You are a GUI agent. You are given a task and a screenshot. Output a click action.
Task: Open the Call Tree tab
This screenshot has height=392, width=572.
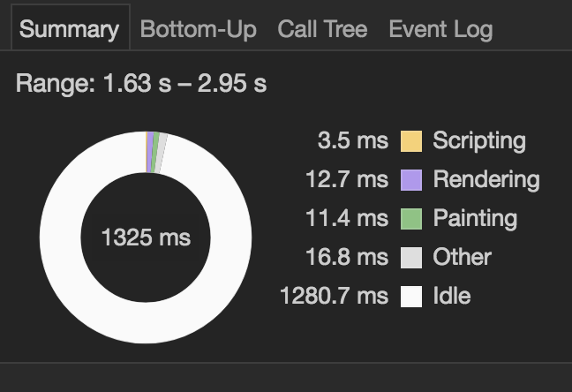coord(322,28)
